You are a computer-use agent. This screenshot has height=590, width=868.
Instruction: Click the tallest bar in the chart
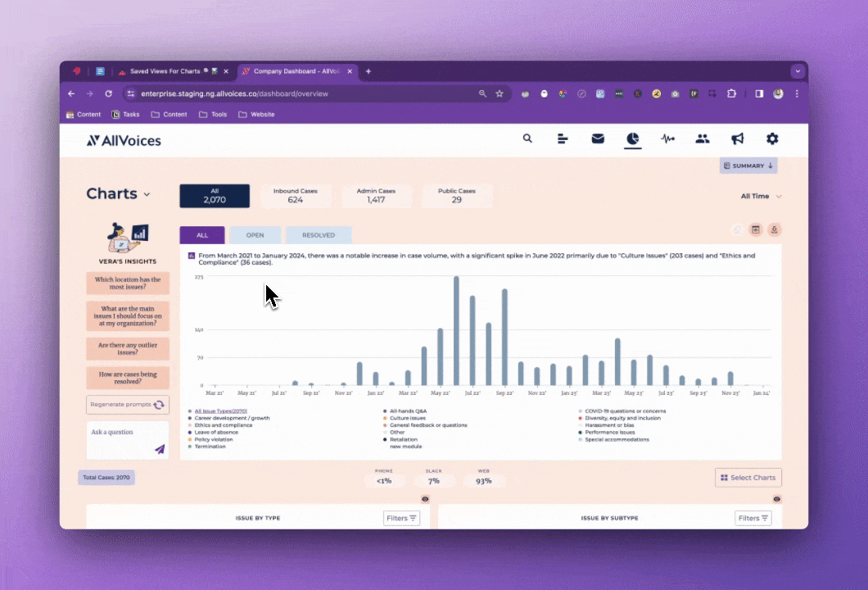click(456, 331)
